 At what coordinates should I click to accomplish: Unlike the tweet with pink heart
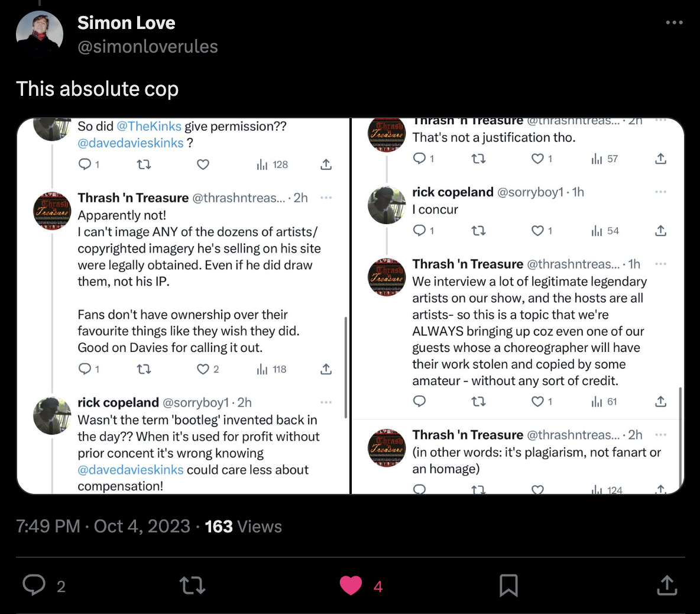(x=351, y=586)
